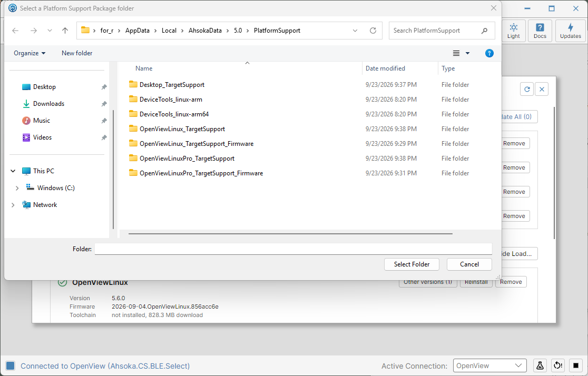588x376 pixels.
Task: Click the Update All (0) button
Action: pyautogui.click(x=520, y=116)
